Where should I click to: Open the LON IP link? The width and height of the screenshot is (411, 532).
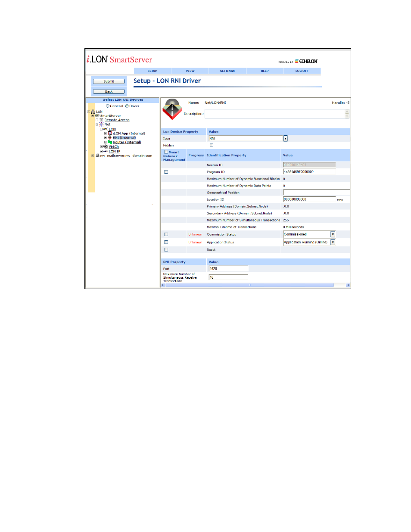point(115,151)
